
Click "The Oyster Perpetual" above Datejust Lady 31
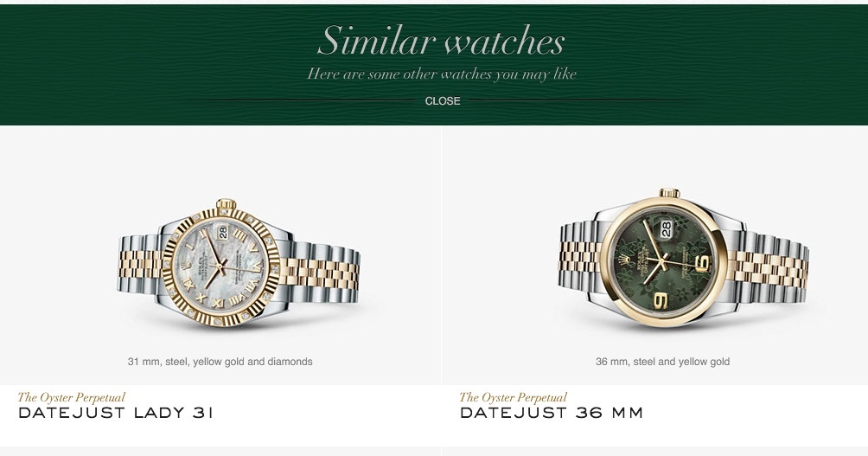tap(72, 396)
